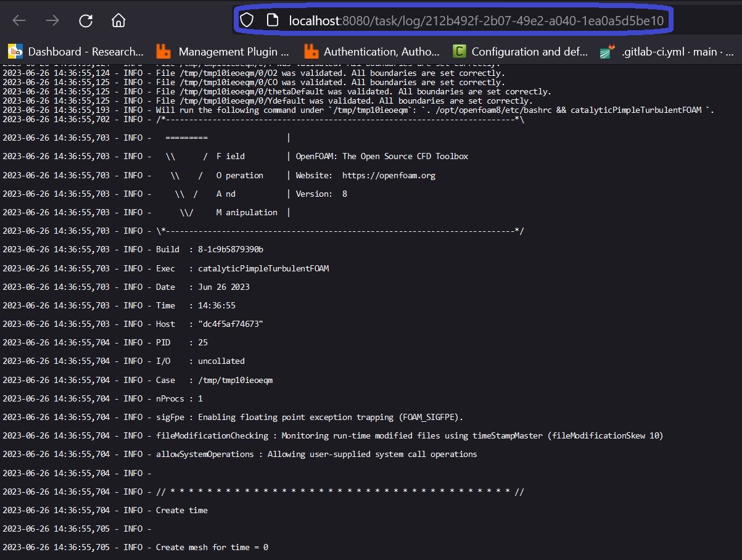Click the CO was validated log line

(254, 82)
